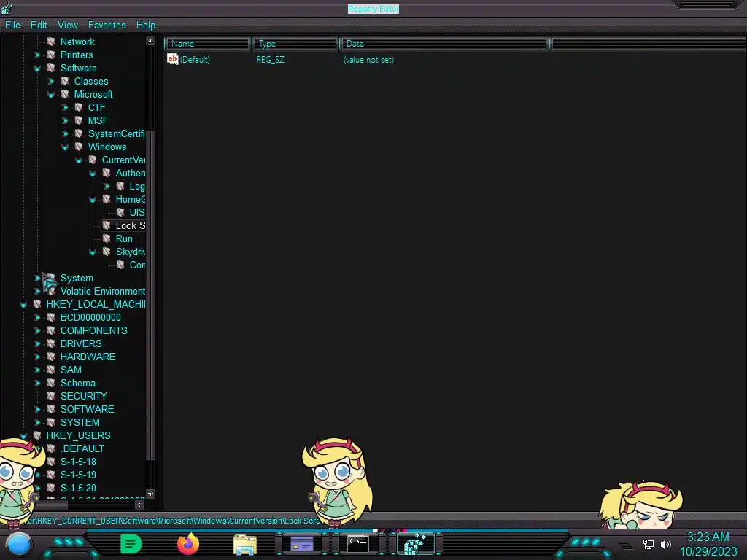The image size is (747, 560).
Task: Open the network tray icon
Action: 649,544
